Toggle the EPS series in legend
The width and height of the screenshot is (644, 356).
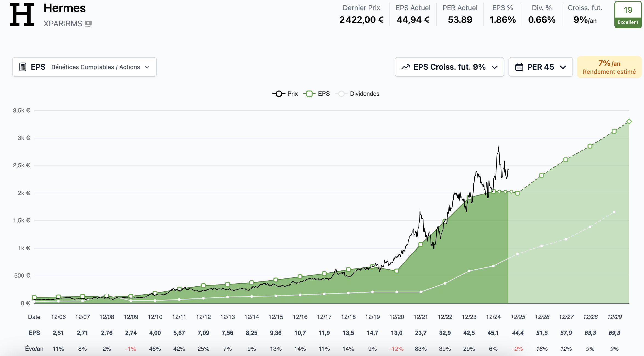click(317, 94)
